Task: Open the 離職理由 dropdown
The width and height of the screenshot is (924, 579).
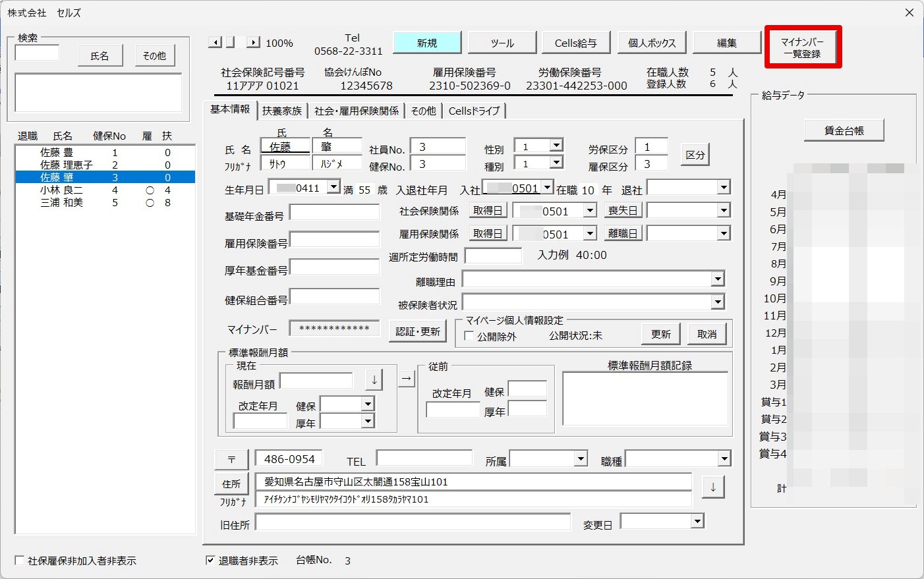Action: [x=718, y=279]
